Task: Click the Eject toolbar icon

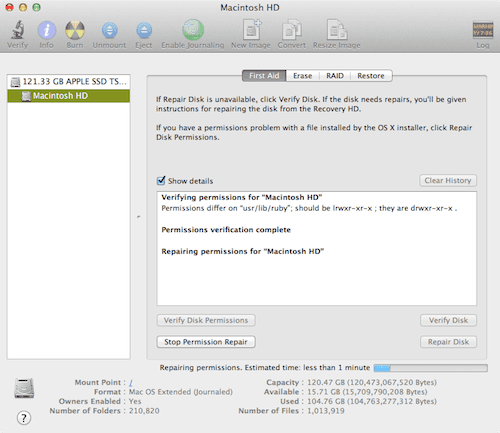Action: (144, 30)
